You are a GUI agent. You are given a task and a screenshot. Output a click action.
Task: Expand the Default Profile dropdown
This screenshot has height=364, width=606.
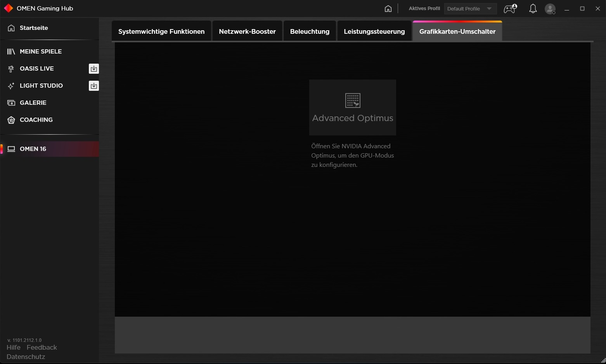pos(470,9)
